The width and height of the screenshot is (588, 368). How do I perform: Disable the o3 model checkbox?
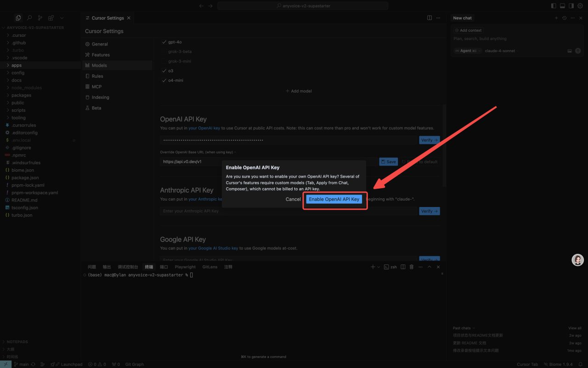(x=164, y=71)
